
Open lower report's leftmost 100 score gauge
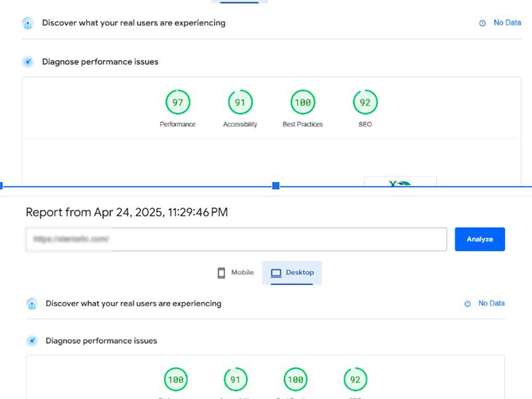click(176, 379)
